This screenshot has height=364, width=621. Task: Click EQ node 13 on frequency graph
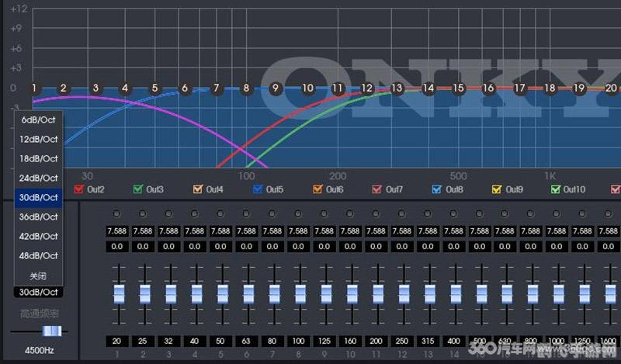coord(397,88)
